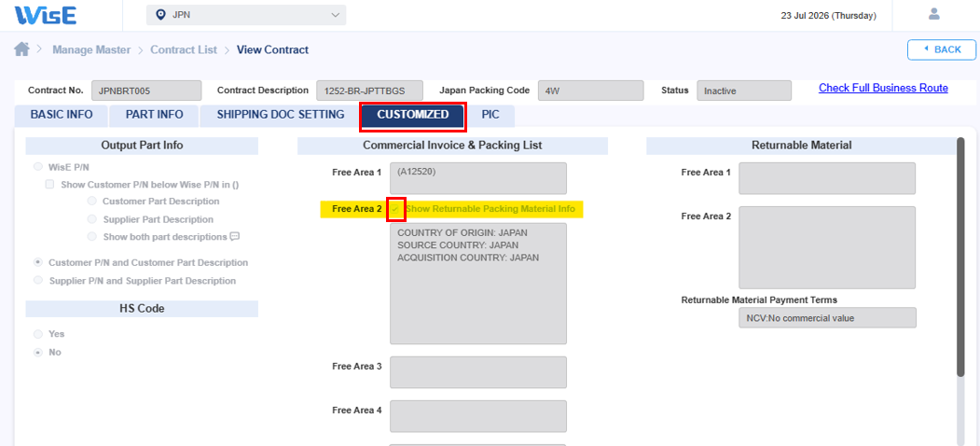Toggle Show Returnable Packing Material Info checkbox

pyautogui.click(x=395, y=210)
